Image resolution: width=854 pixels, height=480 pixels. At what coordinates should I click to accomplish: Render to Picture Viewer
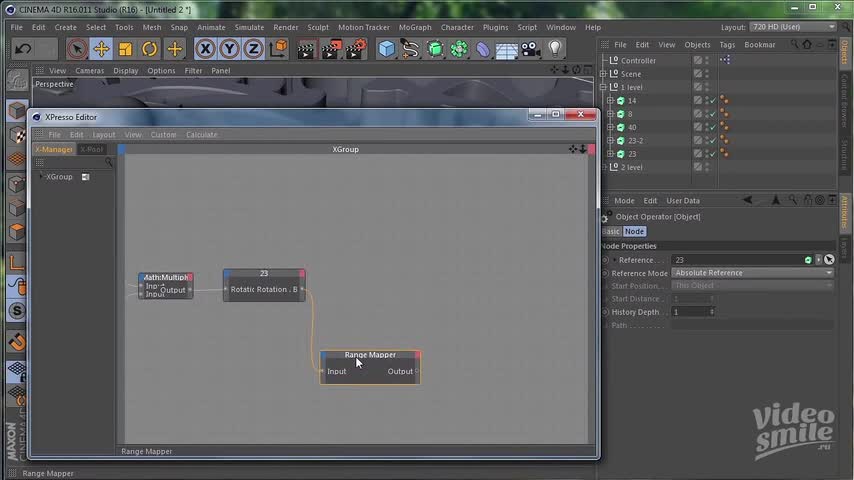(x=331, y=49)
